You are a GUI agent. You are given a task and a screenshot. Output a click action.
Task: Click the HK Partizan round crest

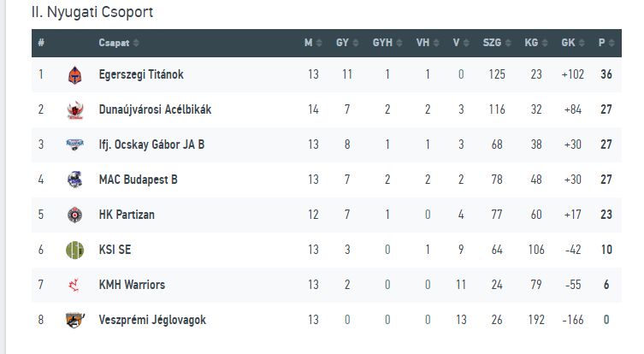click(x=74, y=215)
